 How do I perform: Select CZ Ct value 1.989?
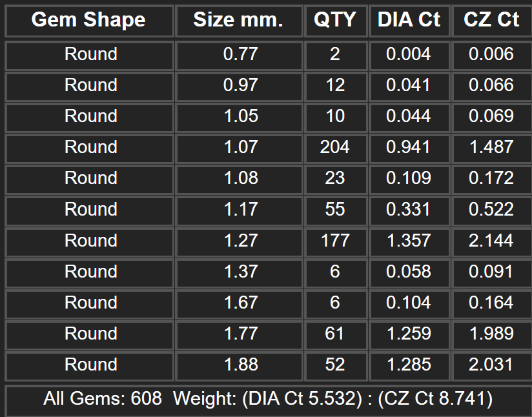coord(491,335)
